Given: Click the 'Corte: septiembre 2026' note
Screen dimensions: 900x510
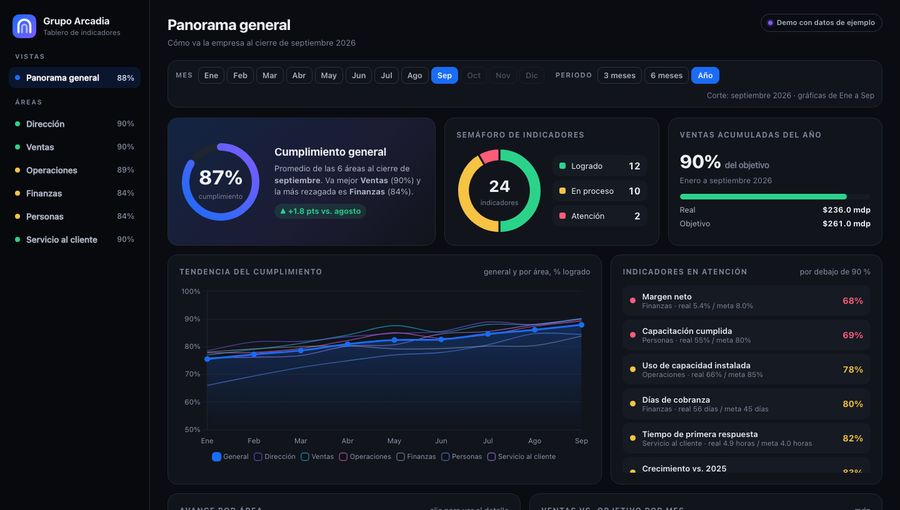Looking at the screenshot, I should (790, 95).
